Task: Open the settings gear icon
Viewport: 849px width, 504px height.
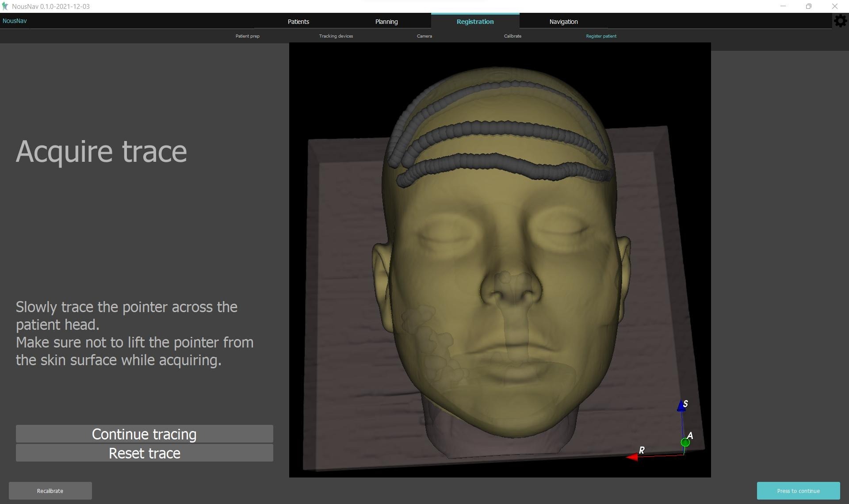Action: tap(840, 21)
